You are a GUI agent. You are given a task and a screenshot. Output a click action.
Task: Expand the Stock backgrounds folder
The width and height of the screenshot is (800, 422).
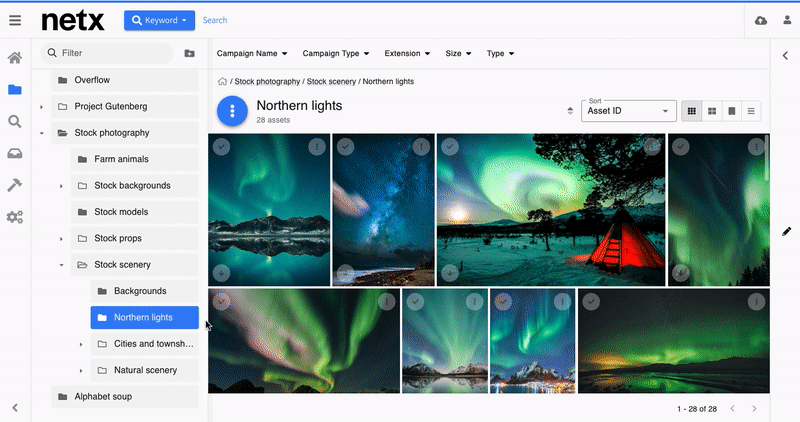click(61, 186)
